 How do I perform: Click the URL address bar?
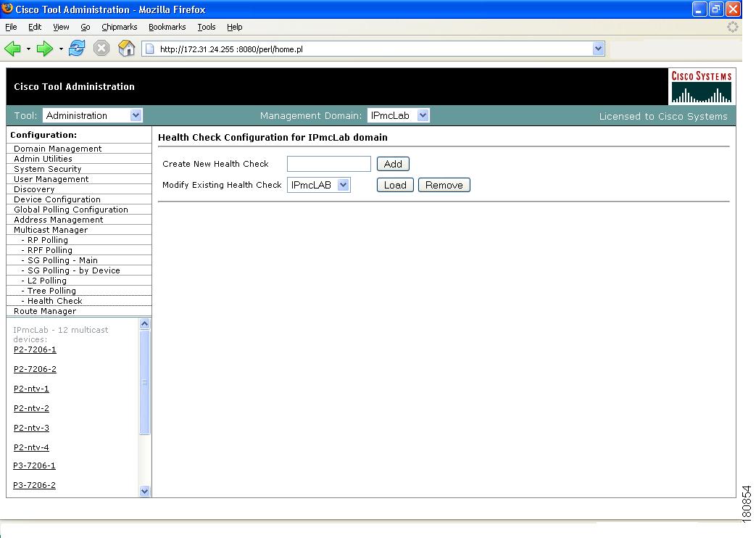tap(373, 49)
